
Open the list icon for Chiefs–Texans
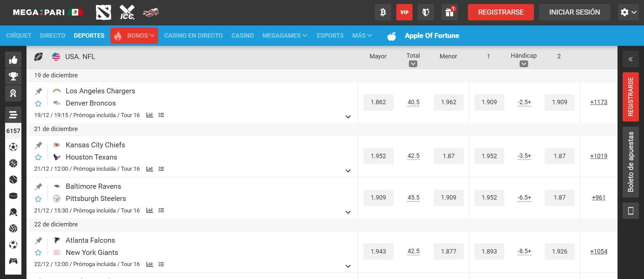(161, 169)
